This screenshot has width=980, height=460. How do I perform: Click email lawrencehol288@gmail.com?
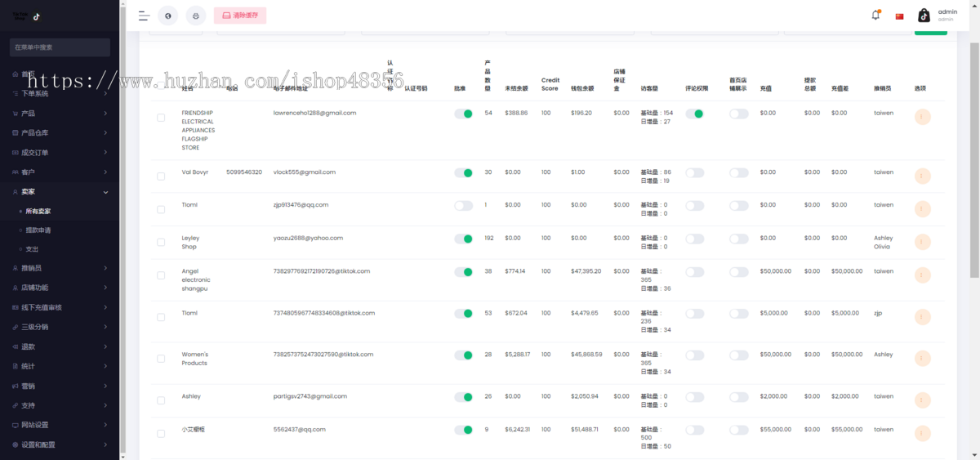[x=314, y=113]
